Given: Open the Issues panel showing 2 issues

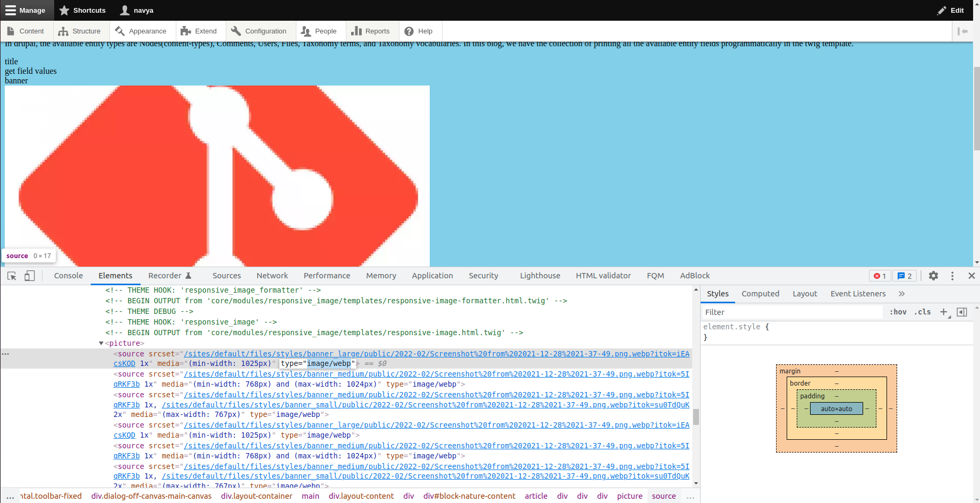Looking at the screenshot, I should (x=904, y=276).
